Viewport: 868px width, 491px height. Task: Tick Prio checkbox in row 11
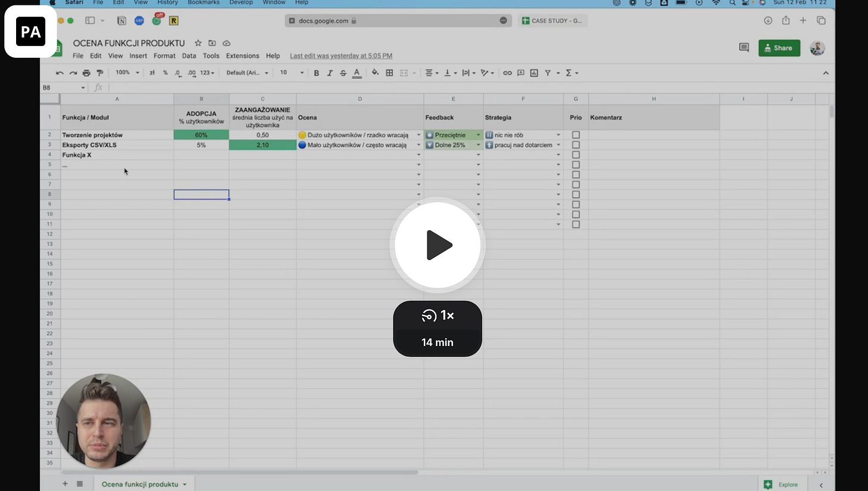(x=576, y=224)
